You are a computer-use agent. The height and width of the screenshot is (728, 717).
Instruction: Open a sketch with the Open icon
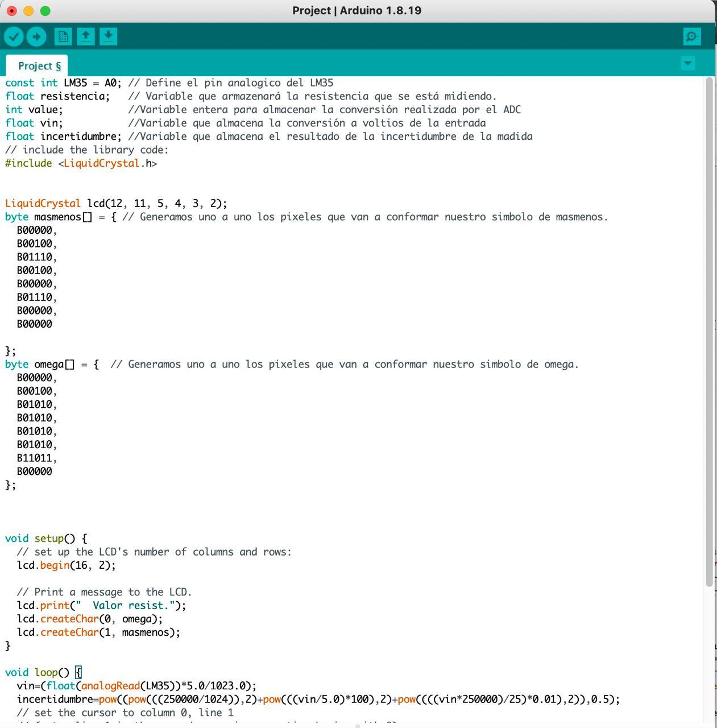coord(86,37)
